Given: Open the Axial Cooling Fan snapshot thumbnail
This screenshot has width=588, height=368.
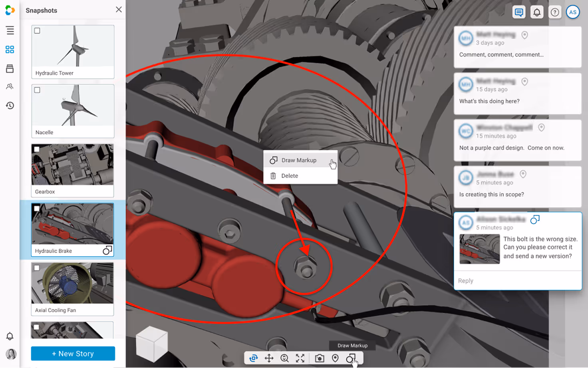Looking at the screenshot, I should 73,283.
